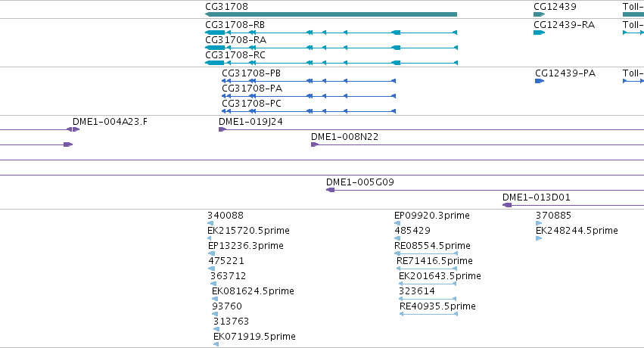This screenshot has height=348, width=644.
Task: Click the DME1-019J24 clone arrow
Action: point(222,129)
